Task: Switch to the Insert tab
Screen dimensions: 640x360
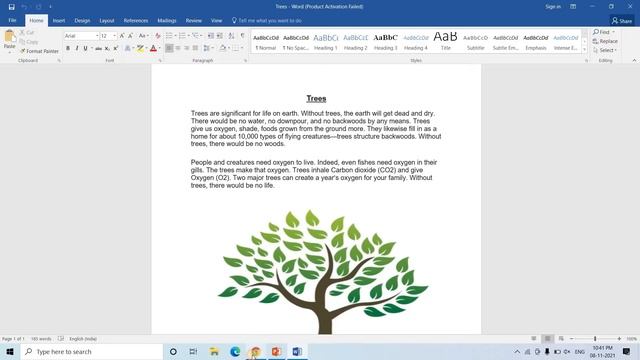Action: [x=59, y=20]
